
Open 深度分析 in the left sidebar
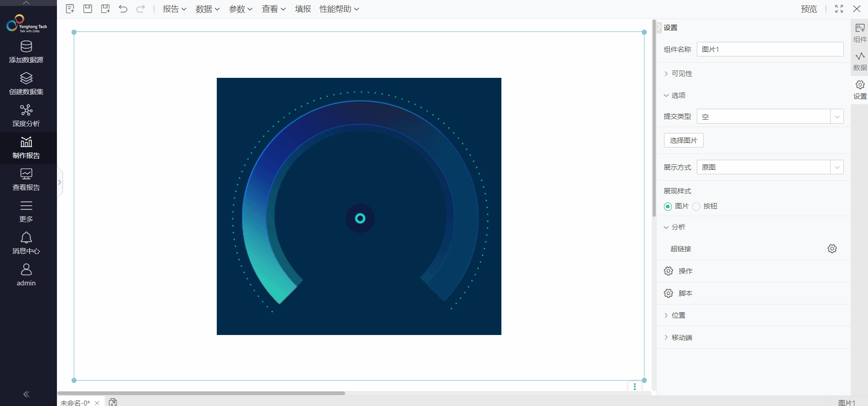26,116
